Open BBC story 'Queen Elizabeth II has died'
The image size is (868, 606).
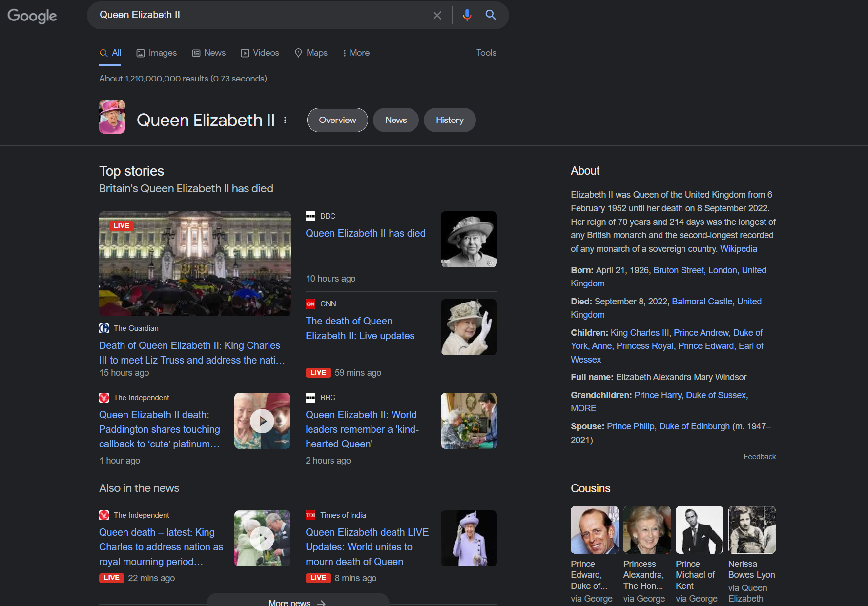[366, 233]
